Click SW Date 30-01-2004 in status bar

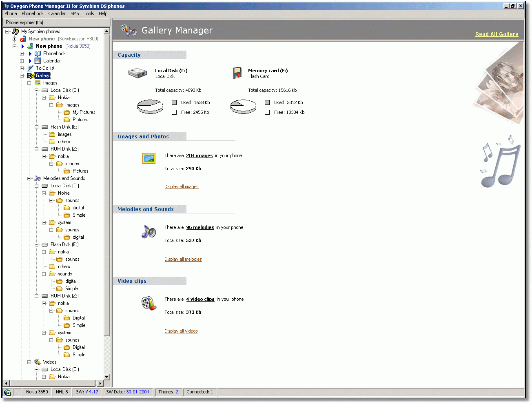click(x=128, y=392)
